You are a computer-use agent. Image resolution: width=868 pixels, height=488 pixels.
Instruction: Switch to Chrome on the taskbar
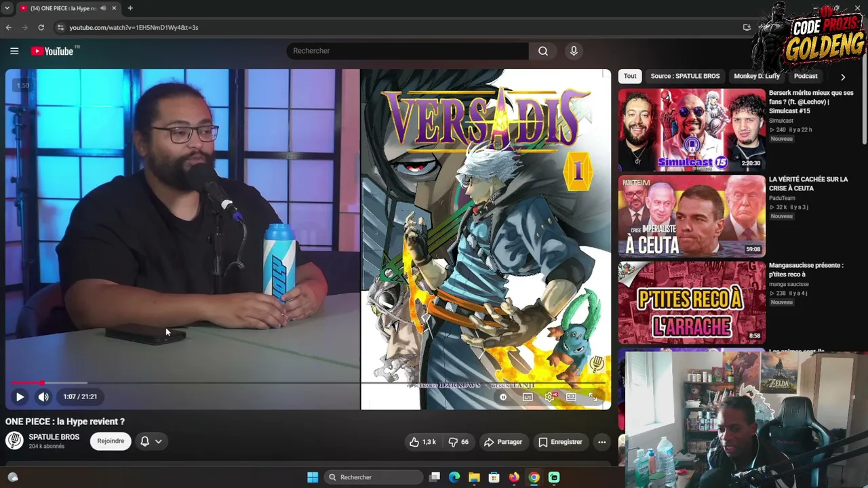534,477
